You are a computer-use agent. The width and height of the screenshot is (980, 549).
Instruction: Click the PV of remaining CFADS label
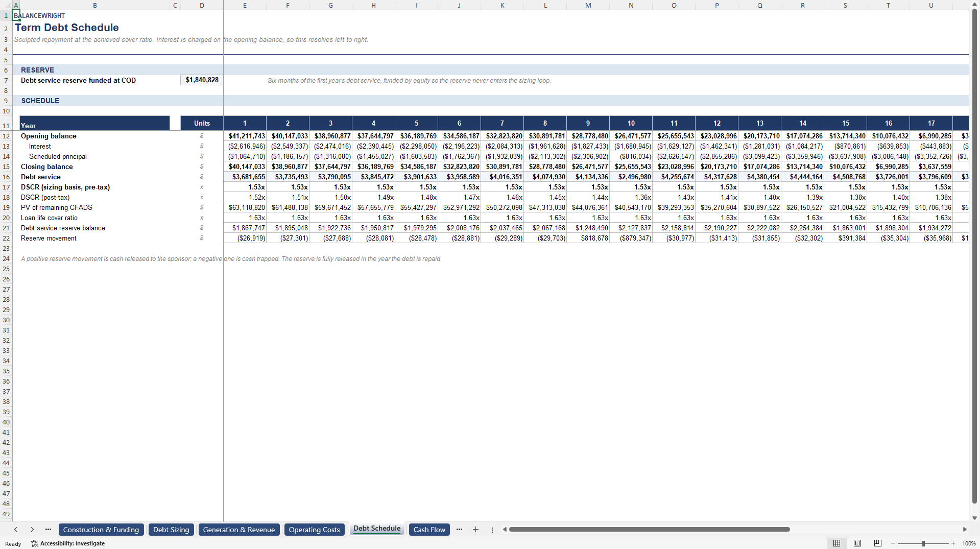pyautogui.click(x=56, y=207)
